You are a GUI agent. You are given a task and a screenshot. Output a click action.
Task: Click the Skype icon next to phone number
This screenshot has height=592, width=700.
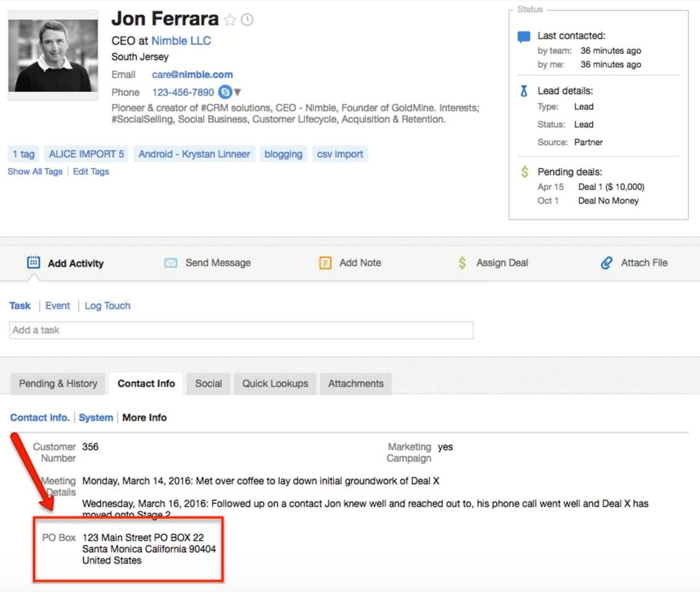coord(225,92)
